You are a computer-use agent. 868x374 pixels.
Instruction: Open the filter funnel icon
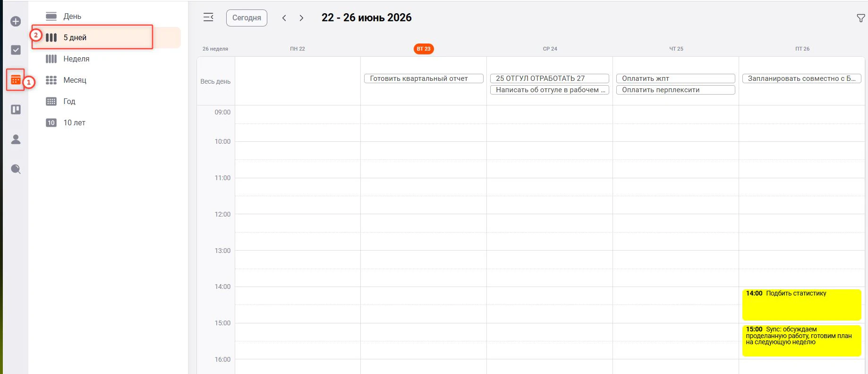(x=860, y=18)
